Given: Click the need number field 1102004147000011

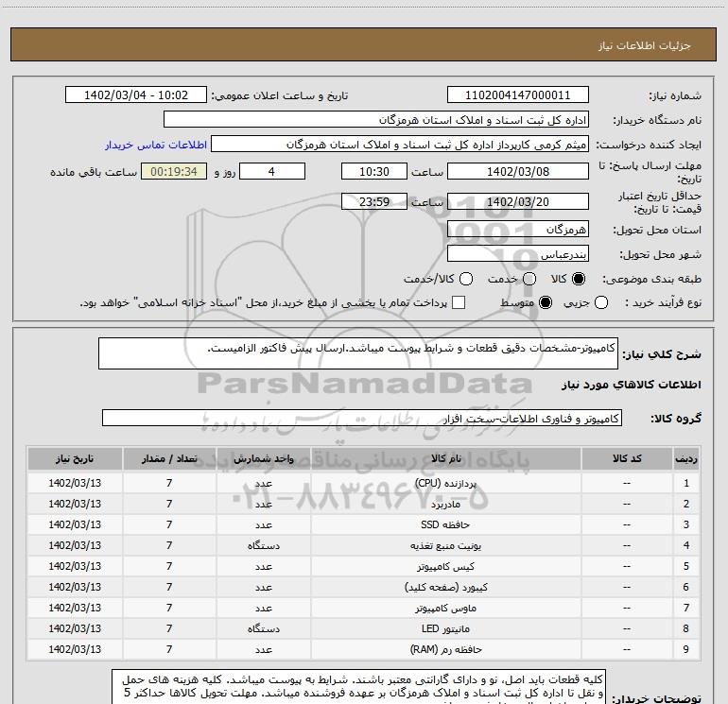Looking at the screenshot, I should 518,94.
